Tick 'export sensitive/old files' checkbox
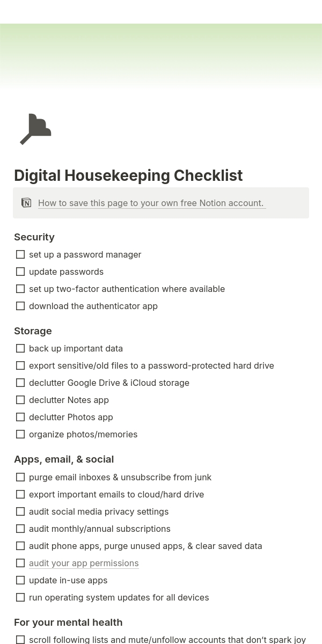322x644 pixels. (x=20, y=365)
